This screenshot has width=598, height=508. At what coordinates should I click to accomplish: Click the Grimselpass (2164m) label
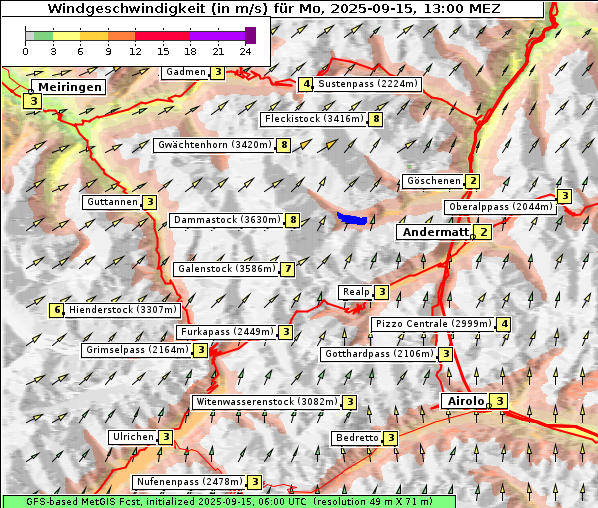137,350
